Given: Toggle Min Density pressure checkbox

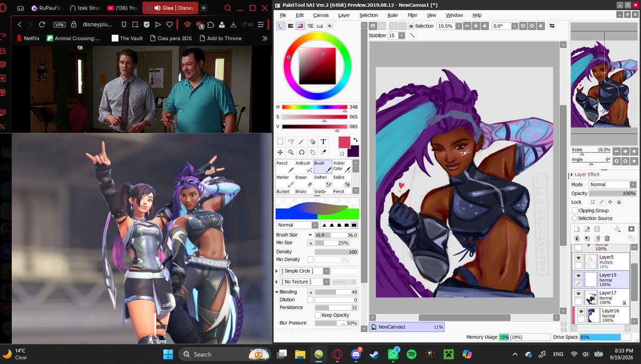Looking at the screenshot, I should (x=310, y=259).
